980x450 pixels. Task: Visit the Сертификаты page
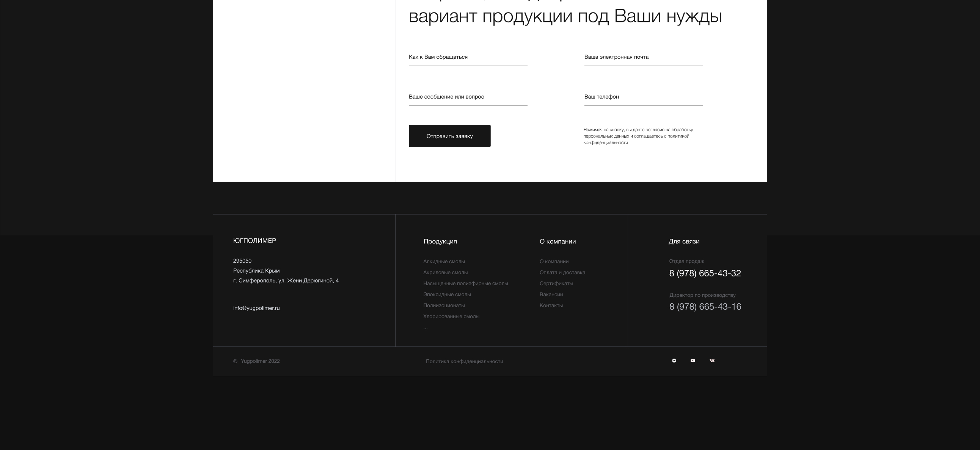click(x=556, y=284)
